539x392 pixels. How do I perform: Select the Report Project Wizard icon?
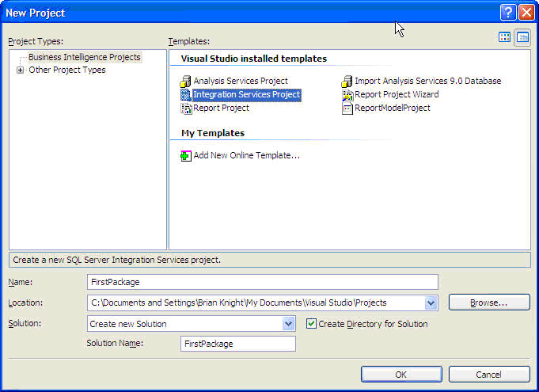coord(347,94)
